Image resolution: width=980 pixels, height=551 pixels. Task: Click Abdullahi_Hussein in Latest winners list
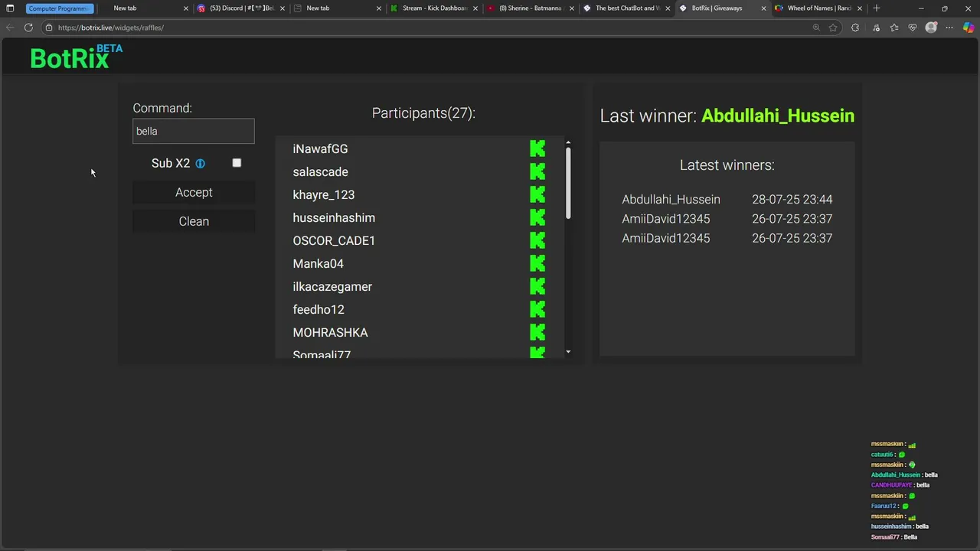[x=671, y=199]
